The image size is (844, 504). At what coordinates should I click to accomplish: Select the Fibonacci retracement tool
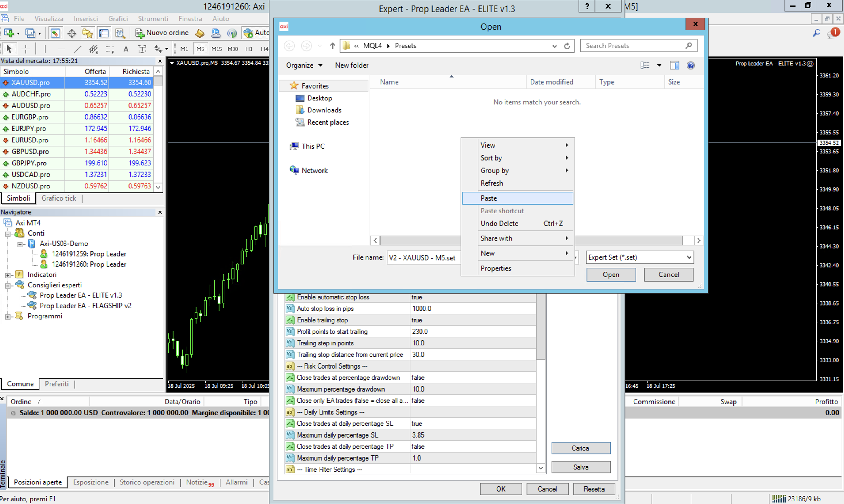[x=109, y=49]
